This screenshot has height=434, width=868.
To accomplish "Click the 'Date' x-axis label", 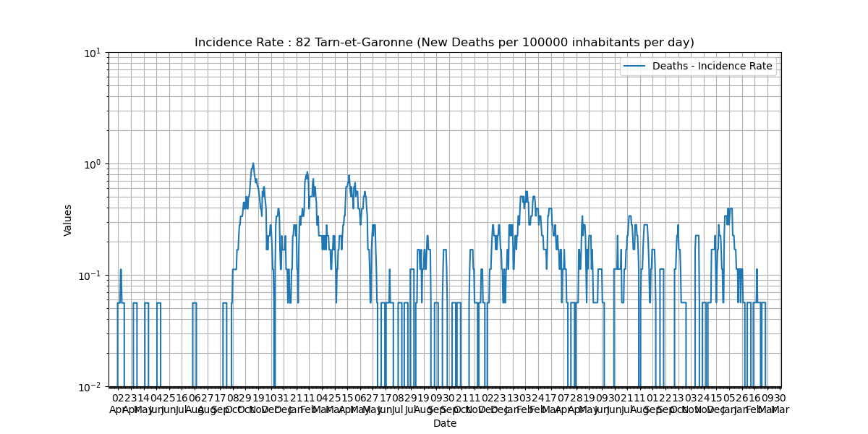I will (445, 424).
